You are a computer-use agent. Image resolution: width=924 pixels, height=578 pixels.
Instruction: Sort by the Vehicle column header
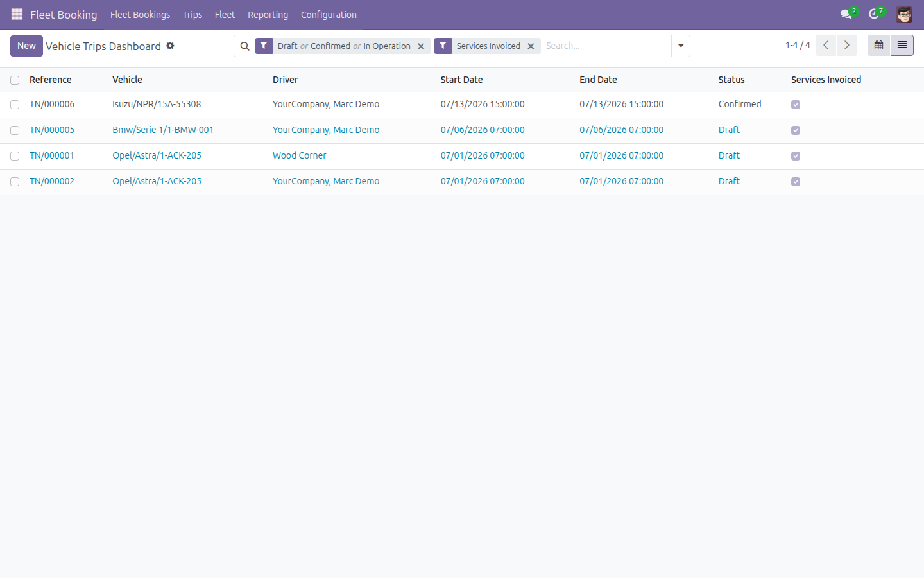click(127, 80)
